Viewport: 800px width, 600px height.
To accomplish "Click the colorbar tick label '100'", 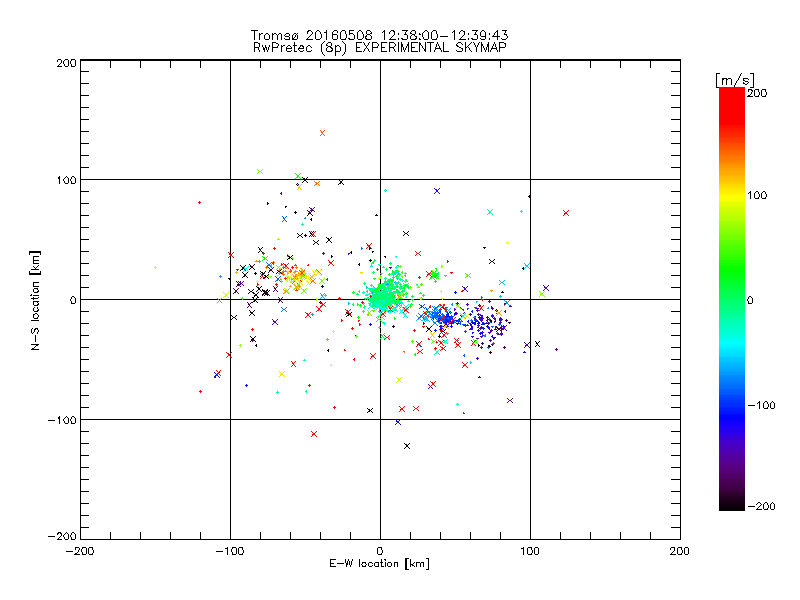I will click(x=757, y=195).
